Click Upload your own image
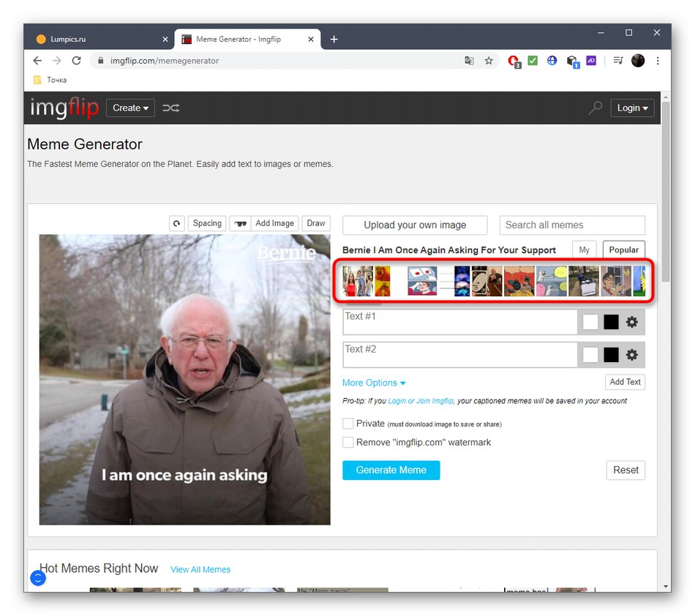 [415, 225]
